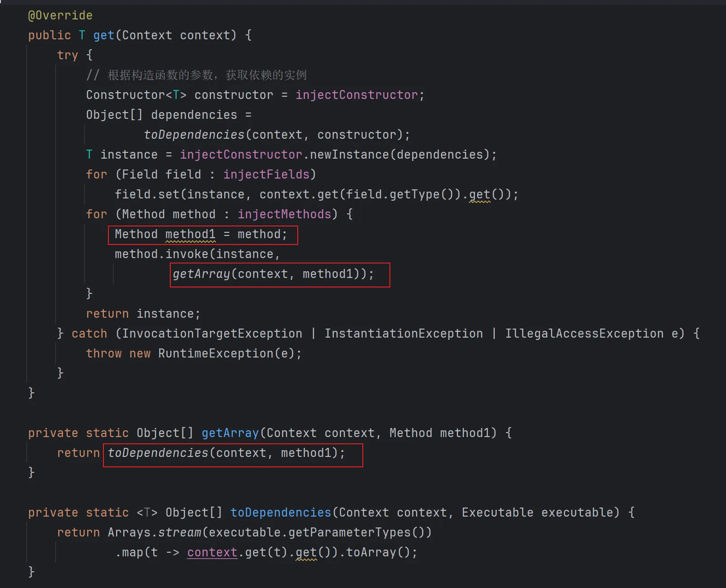Click injectMethods in the second for loop

click(285, 214)
